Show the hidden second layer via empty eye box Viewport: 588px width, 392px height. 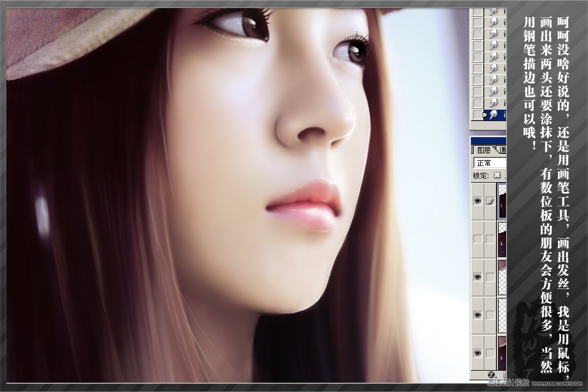click(x=477, y=239)
